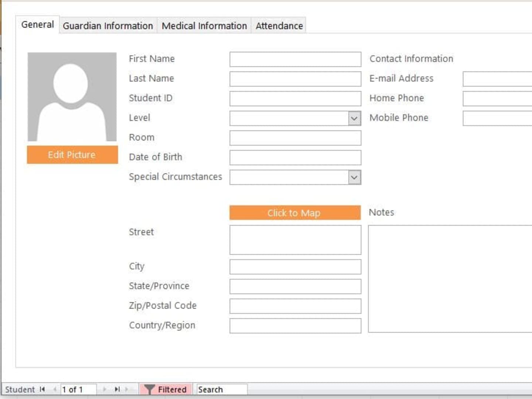The image size is (532, 399).
Task: Open the Special Circumstances dropdown arrow
Action: (354, 178)
